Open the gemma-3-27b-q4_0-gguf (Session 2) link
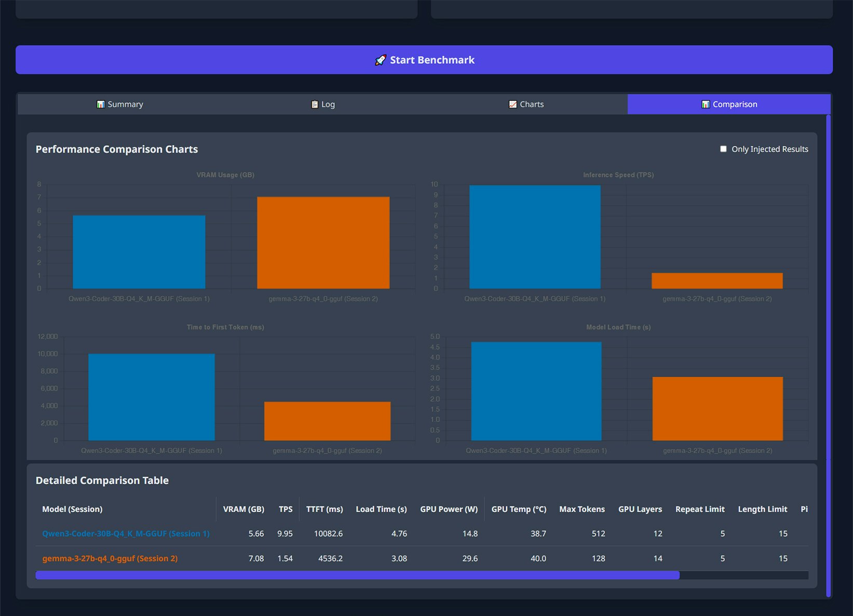The image size is (853, 616). [110, 558]
